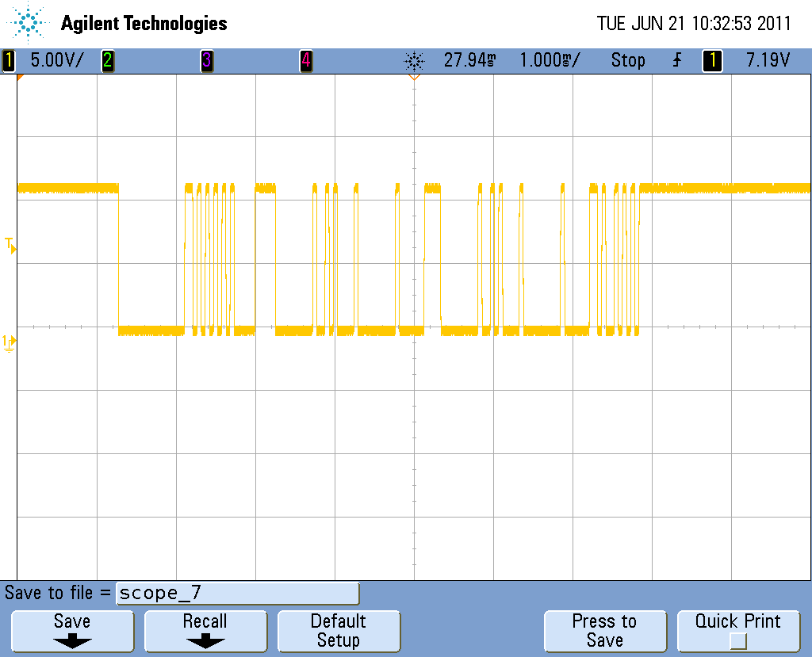Click the Agilent Technologies starburst logo
Screen dimensions: 812x657
tap(28, 23)
